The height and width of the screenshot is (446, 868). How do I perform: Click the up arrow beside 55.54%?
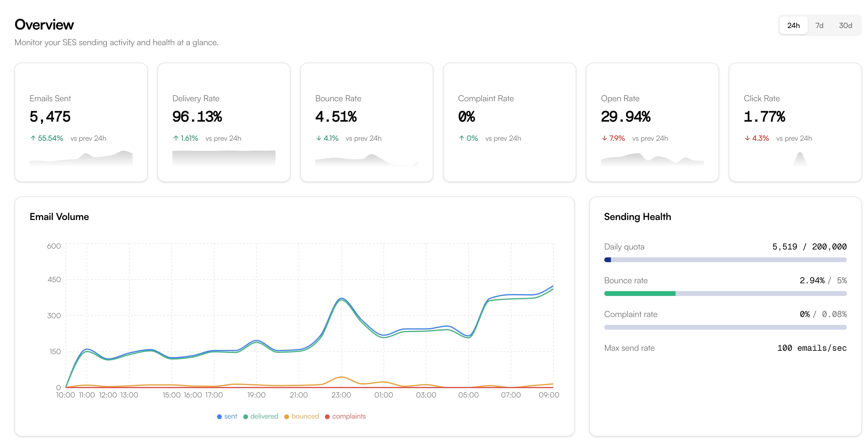click(33, 138)
